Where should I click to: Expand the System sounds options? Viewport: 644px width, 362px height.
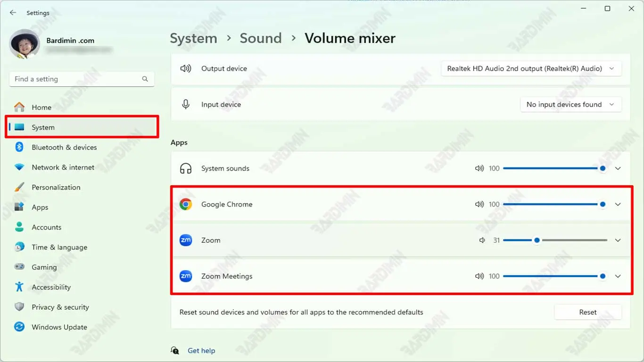pyautogui.click(x=618, y=168)
